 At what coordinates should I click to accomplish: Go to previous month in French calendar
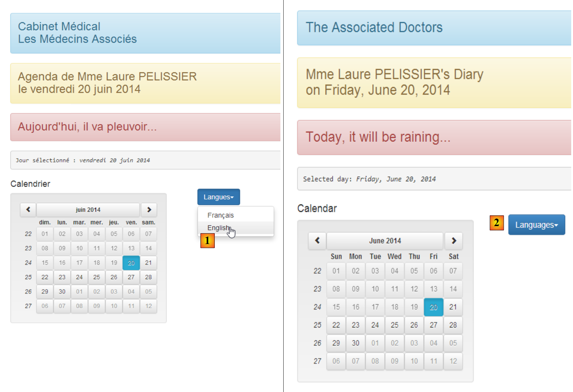pos(28,210)
